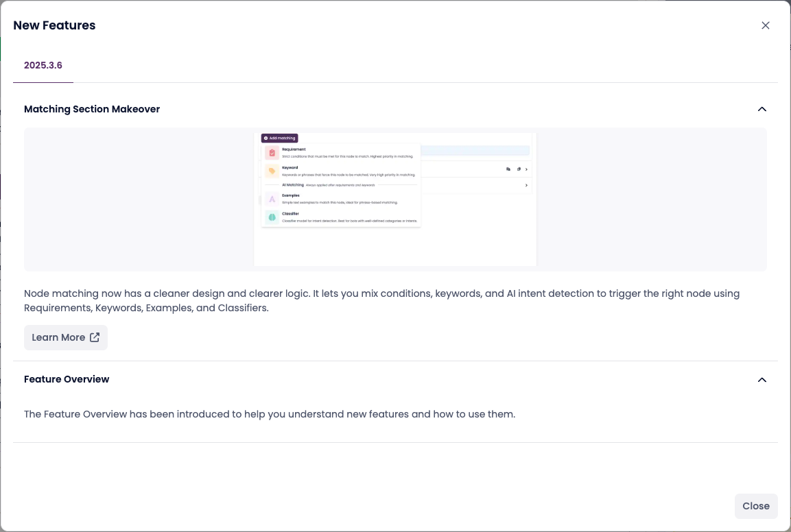Collapse the Feature Overview section chevron
Screen dimensions: 791x532
coord(762,380)
